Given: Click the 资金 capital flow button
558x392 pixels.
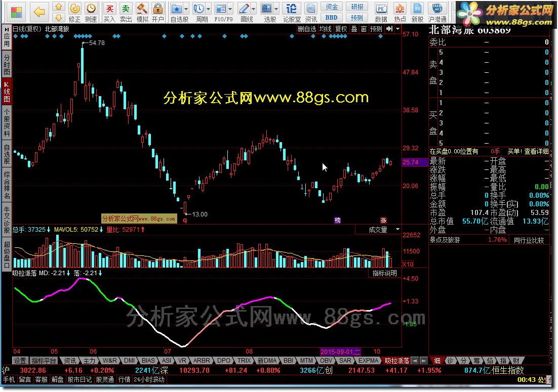Looking at the screenshot, I should (332, 7).
